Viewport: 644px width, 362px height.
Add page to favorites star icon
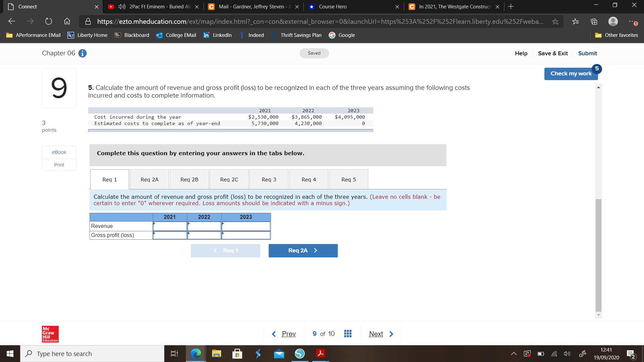point(555,21)
